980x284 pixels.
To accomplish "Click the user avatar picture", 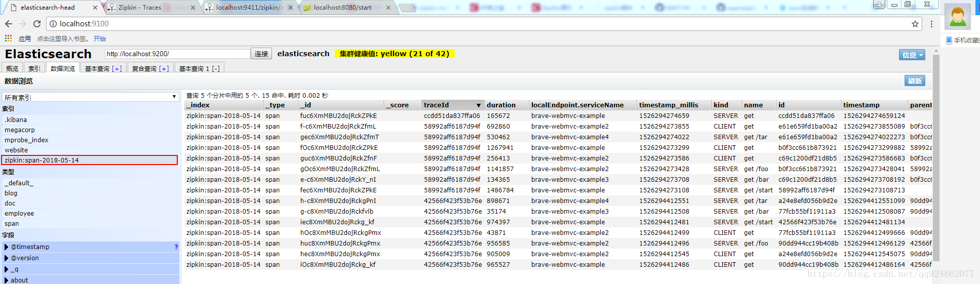I will coord(958,16).
